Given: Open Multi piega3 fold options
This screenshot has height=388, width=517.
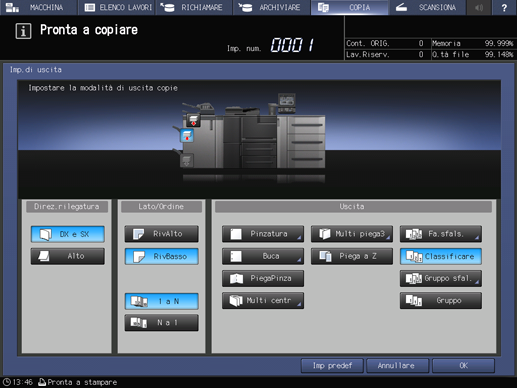Looking at the screenshot, I should pyautogui.click(x=352, y=234).
